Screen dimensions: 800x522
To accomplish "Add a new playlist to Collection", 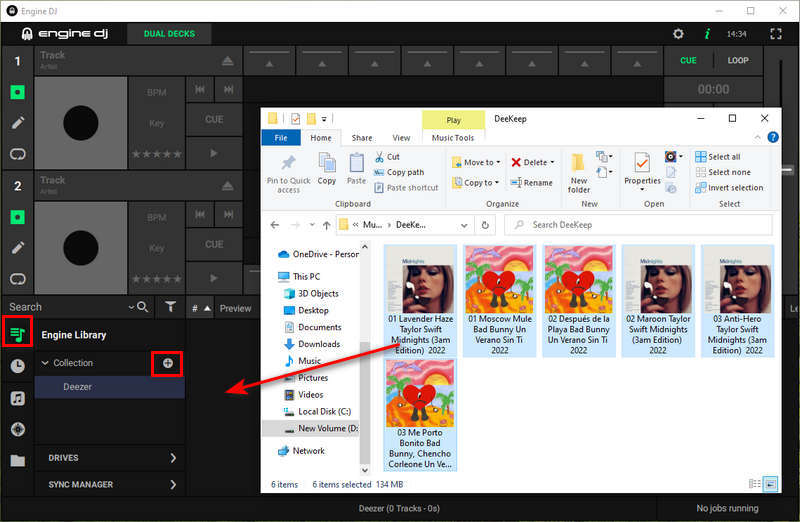I will [x=167, y=363].
